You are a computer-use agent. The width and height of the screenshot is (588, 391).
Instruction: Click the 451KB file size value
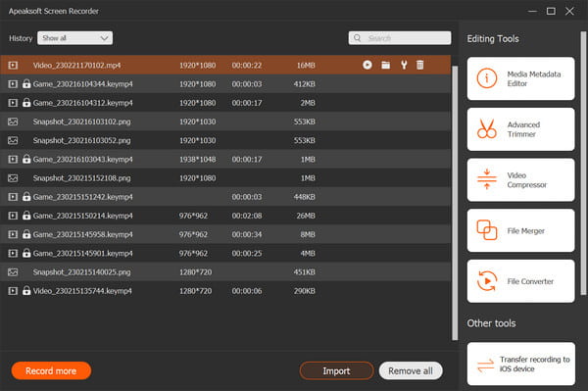pyautogui.click(x=304, y=272)
